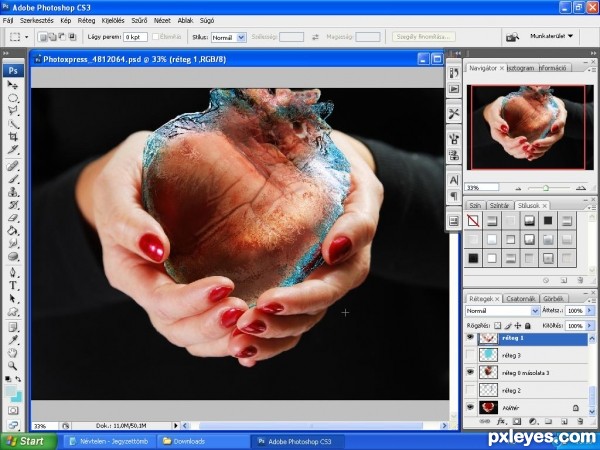The width and height of the screenshot is (600, 450).
Task: Open the layer style fx menu
Action: tap(501, 421)
